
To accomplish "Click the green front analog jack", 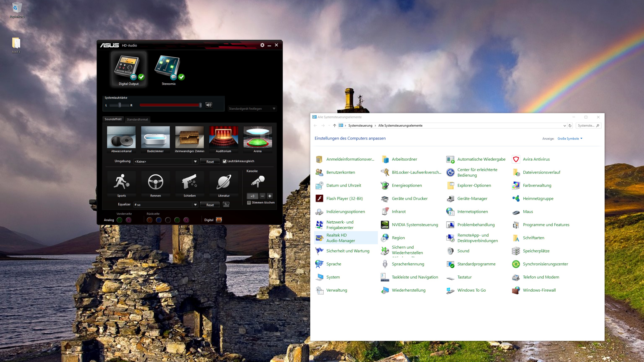I will [x=119, y=220].
